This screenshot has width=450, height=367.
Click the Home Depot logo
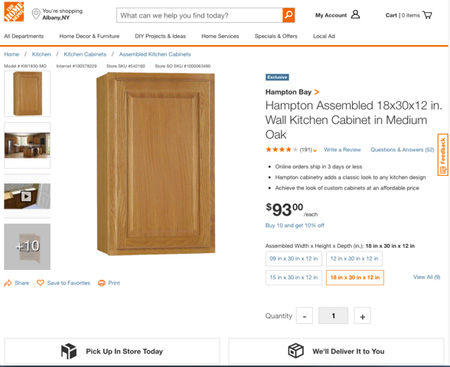click(x=14, y=11)
